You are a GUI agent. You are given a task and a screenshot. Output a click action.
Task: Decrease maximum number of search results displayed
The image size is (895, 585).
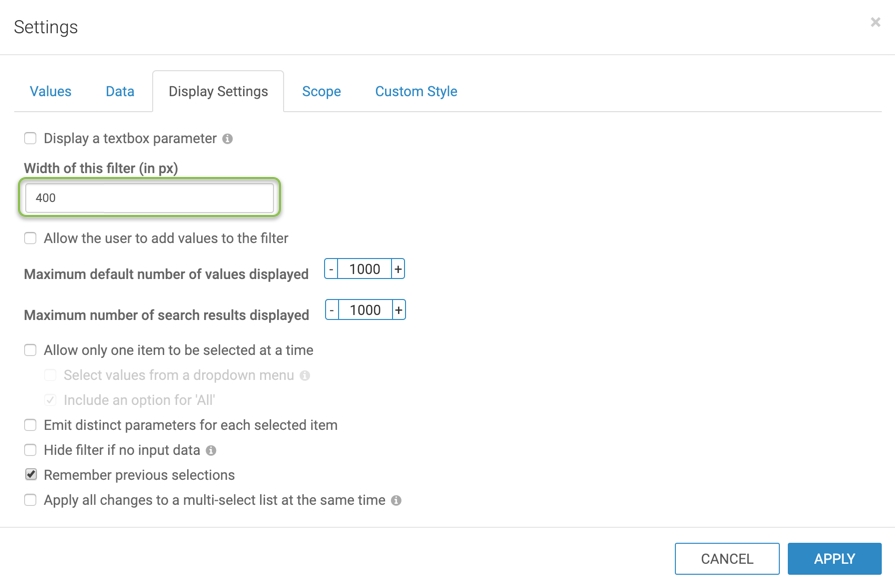pos(332,310)
